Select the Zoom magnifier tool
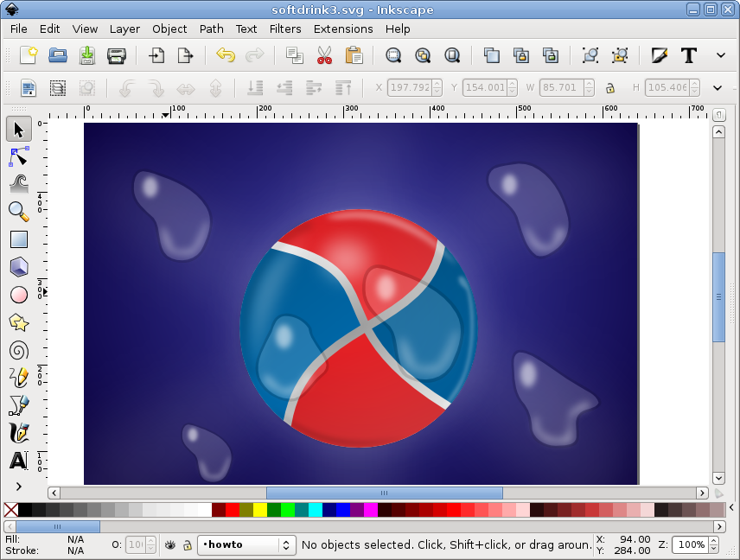Viewport: 740px width, 560px height. (19, 212)
